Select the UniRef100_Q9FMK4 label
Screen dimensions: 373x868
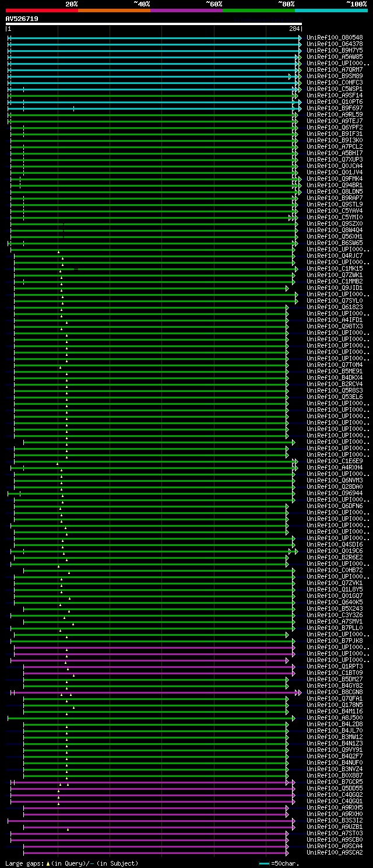[x=335, y=179]
